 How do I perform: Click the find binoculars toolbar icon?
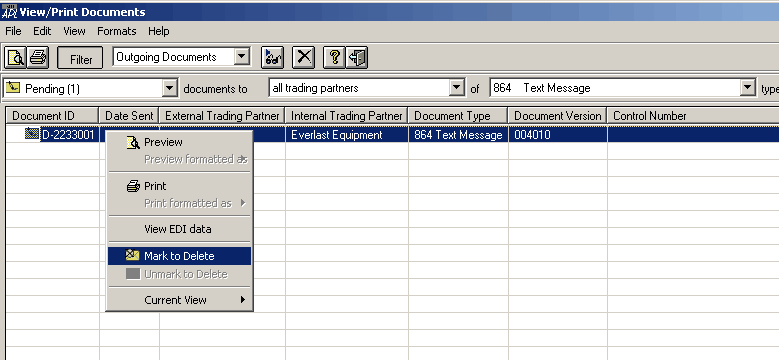[x=272, y=58]
